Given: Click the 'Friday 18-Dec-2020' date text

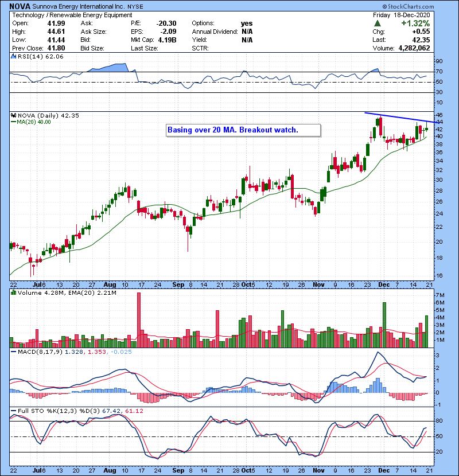Looking at the screenshot, I should click(401, 15).
